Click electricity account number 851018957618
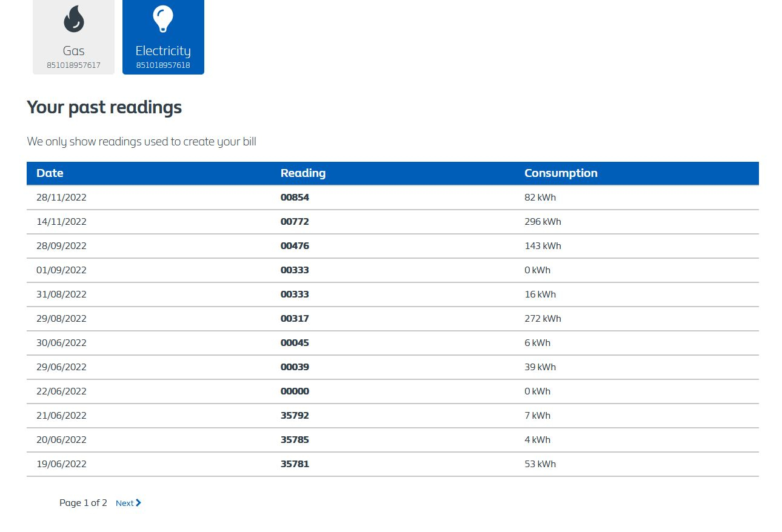The height and width of the screenshot is (532, 782). coord(163,65)
